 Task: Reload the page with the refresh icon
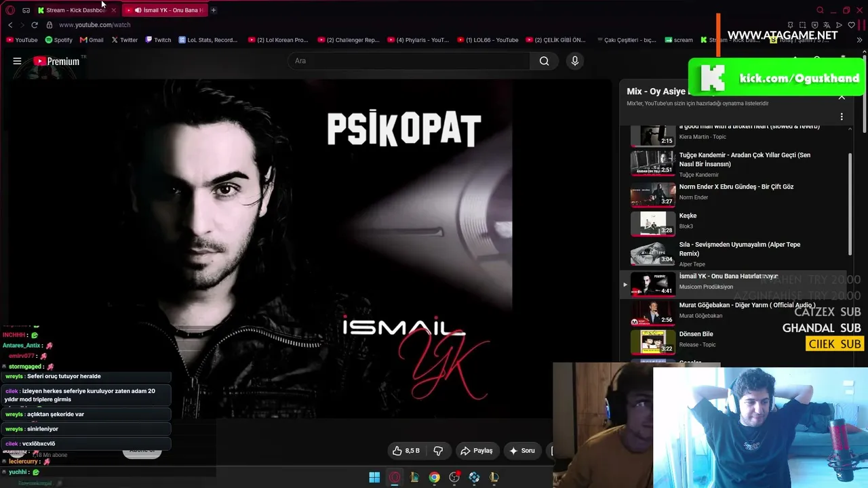click(34, 25)
